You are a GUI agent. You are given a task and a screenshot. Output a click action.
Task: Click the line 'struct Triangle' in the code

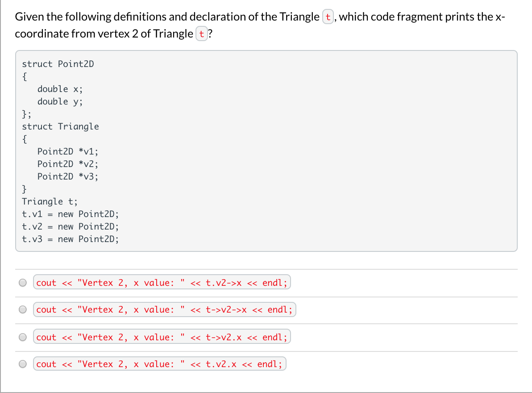(x=60, y=126)
